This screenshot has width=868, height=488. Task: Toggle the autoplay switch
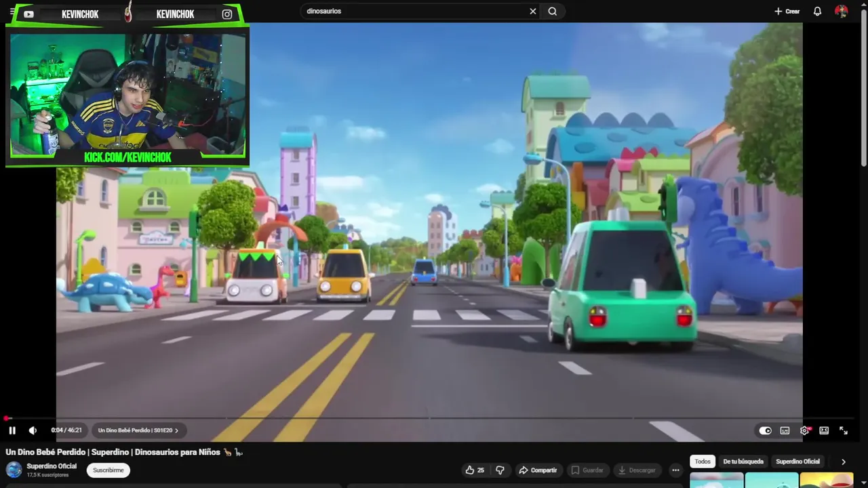click(765, 430)
